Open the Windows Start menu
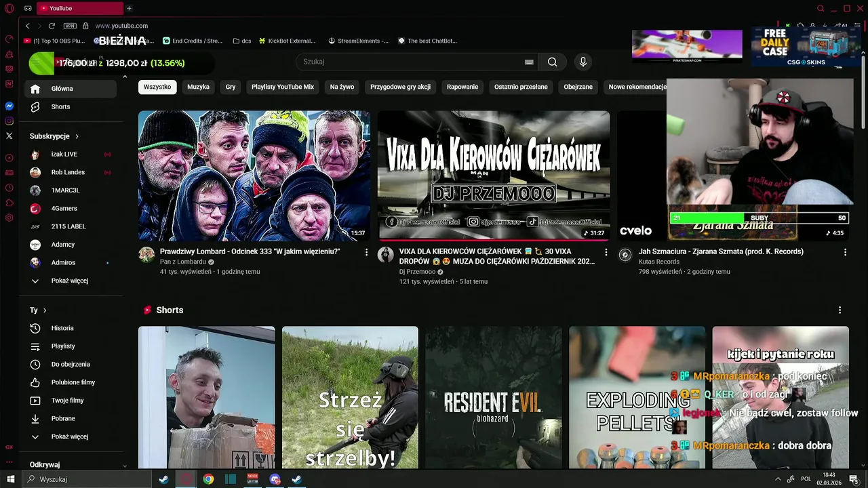This screenshot has height=488, width=868. [10, 479]
